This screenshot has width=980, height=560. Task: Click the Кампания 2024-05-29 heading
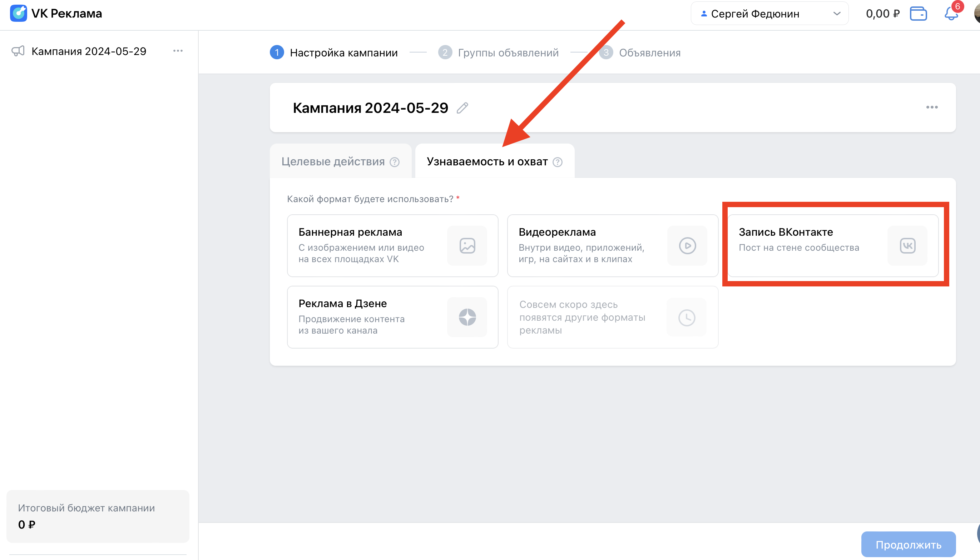(x=371, y=108)
